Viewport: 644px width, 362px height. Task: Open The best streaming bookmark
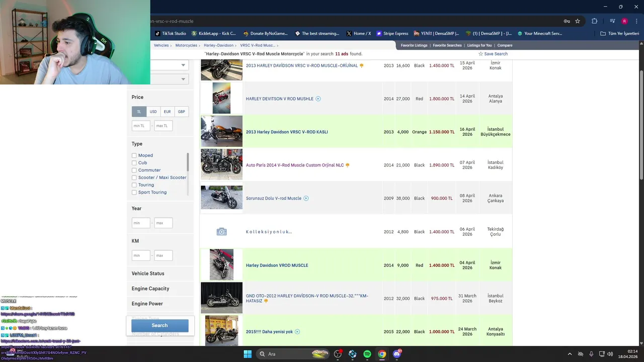pyautogui.click(x=317, y=34)
